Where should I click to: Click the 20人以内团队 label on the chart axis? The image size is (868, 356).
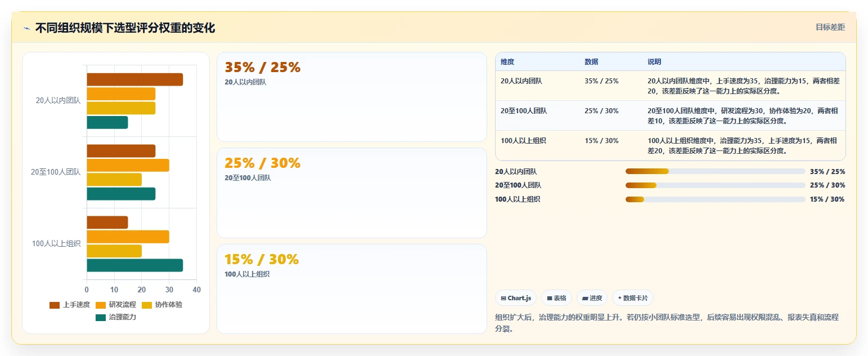[x=58, y=101]
